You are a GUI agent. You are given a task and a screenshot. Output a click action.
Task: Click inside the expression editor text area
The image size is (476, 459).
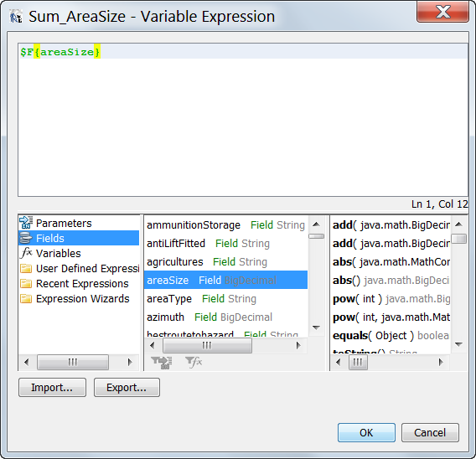[242, 120]
